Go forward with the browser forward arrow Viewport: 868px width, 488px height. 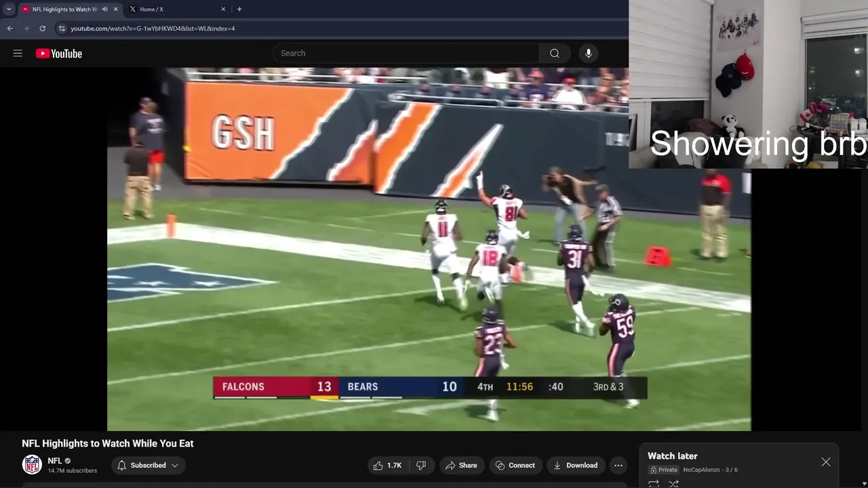pyautogui.click(x=26, y=28)
